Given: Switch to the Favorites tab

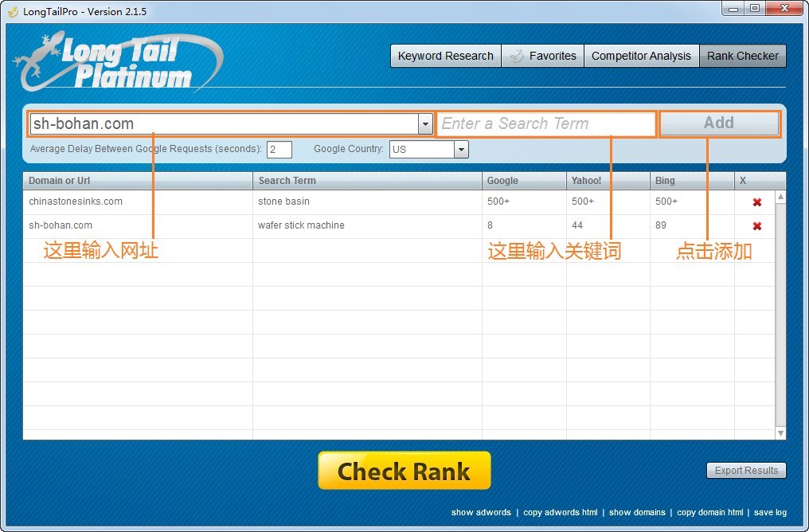Looking at the screenshot, I should pyautogui.click(x=543, y=56).
